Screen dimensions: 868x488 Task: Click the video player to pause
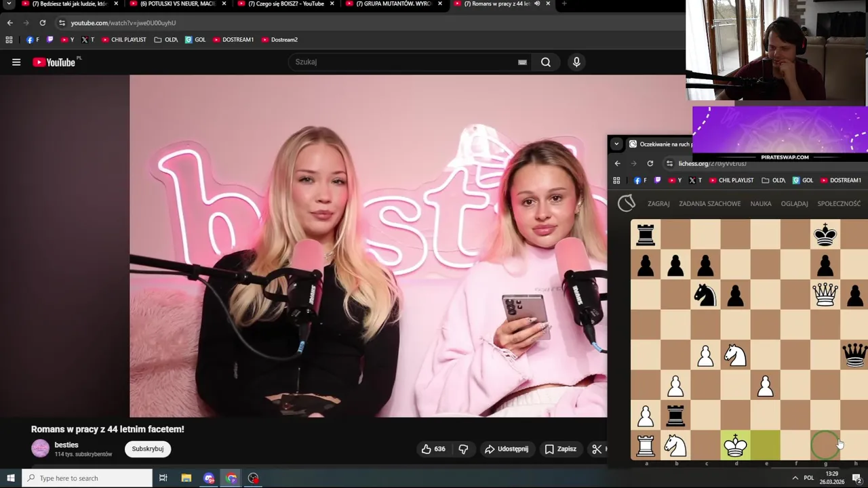point(368,246)
